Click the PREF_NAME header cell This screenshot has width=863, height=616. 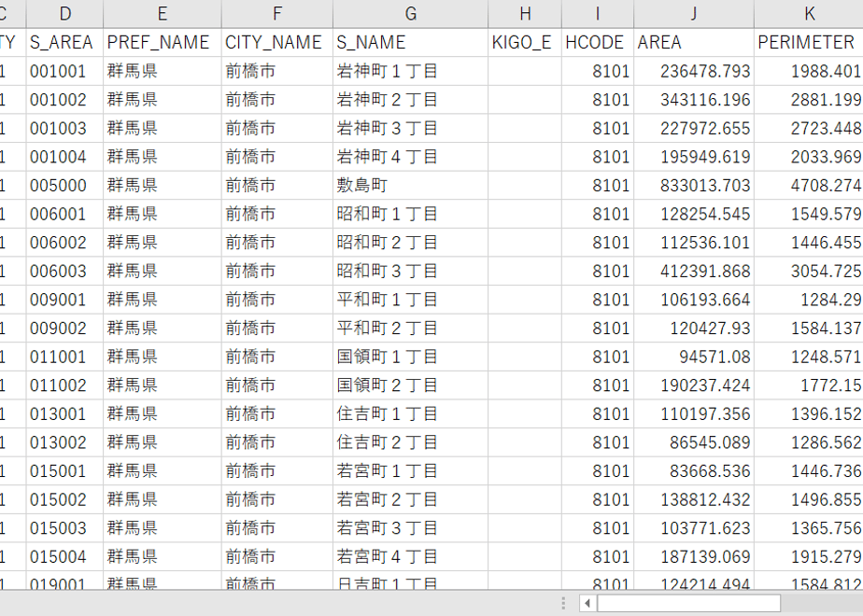(x=163, y=42)
